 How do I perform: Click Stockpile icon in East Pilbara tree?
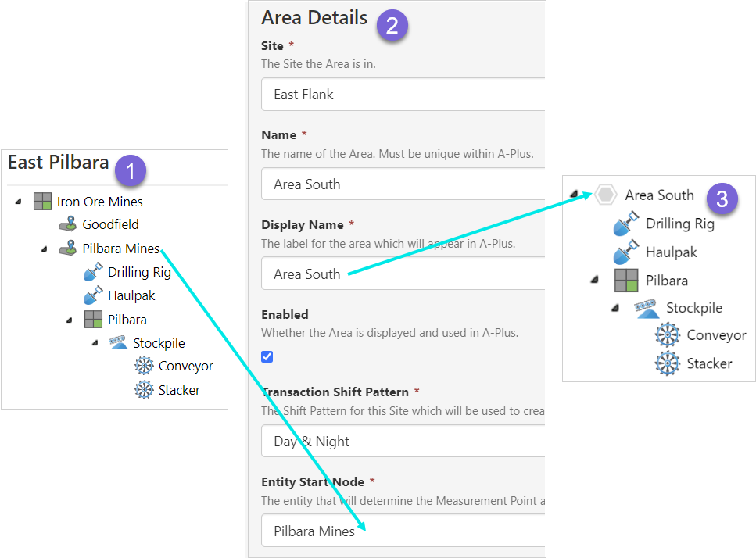(118, 342)
